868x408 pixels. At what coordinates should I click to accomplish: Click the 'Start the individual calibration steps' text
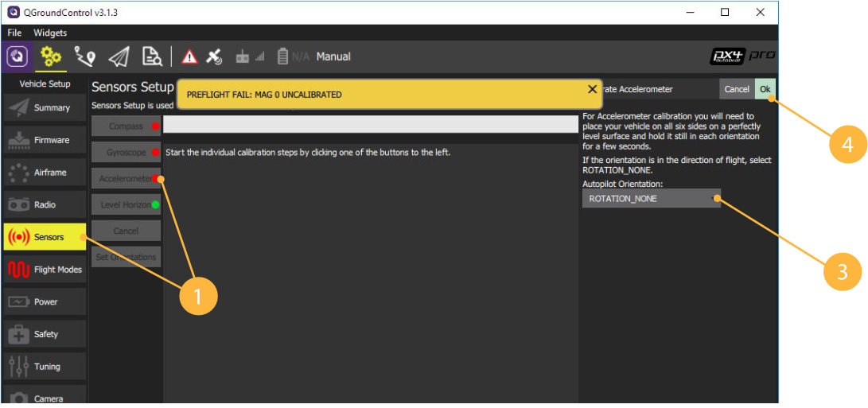click(x=308, y=152)
